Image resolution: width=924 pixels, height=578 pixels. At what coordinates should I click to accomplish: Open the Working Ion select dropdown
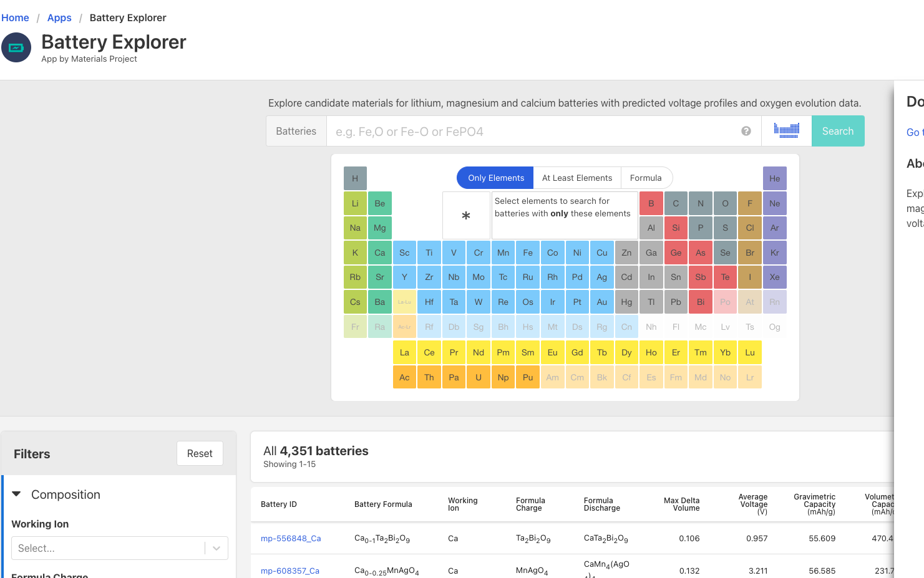coord(119,548)
